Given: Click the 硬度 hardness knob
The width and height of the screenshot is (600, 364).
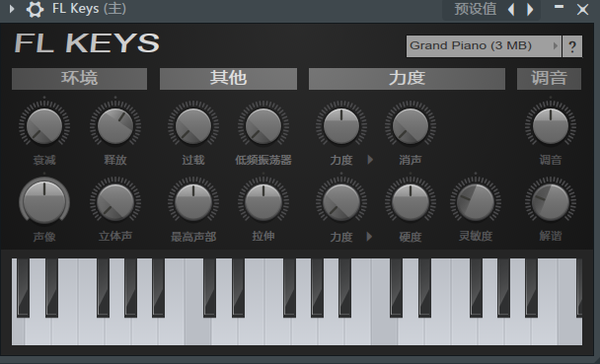Looking at the screenshot, I should [411, 201].
